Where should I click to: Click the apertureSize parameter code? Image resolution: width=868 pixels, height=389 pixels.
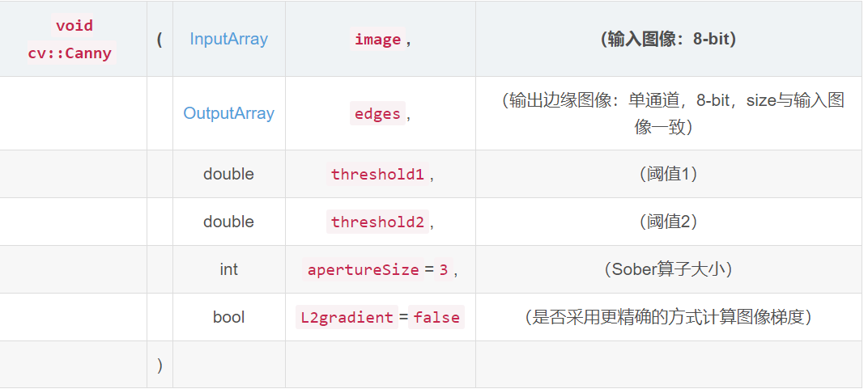coord(363,269)
